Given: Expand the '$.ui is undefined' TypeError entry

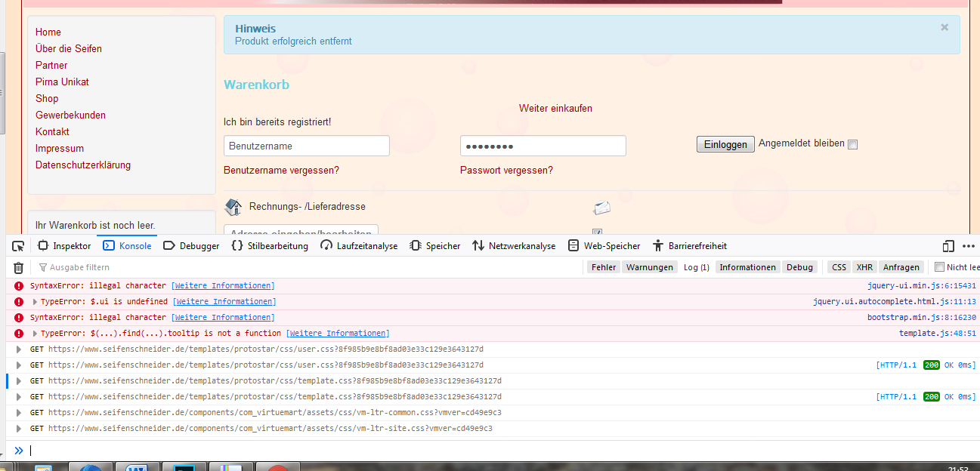Looking at the screenshot, I should click(x=35, y=302).
